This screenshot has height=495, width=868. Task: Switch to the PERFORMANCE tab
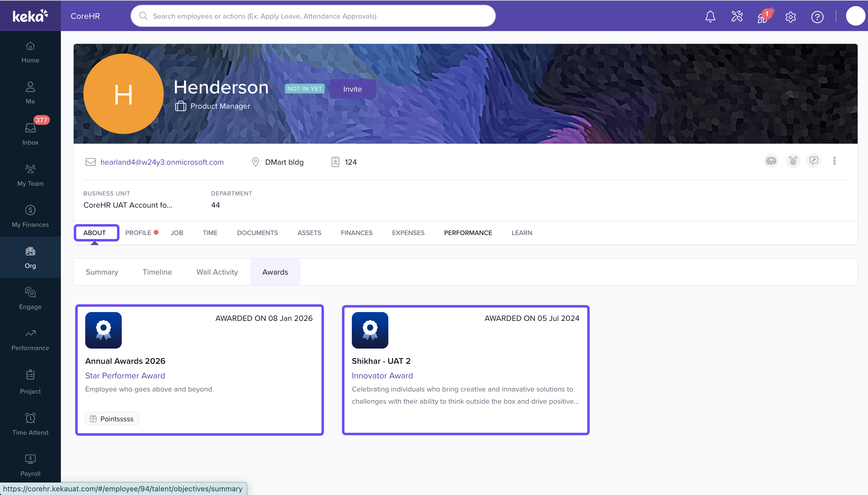(x=468, y=233)
